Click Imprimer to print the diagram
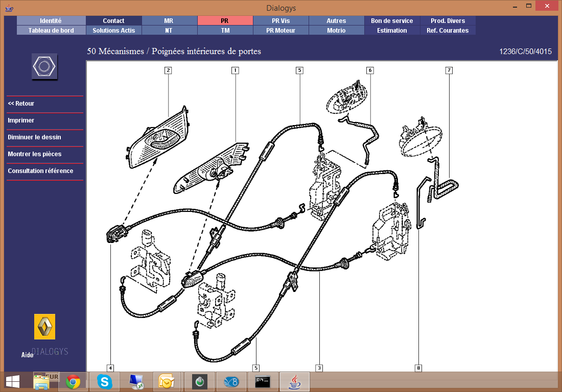 pyautogui.click(x=21, y=120)
